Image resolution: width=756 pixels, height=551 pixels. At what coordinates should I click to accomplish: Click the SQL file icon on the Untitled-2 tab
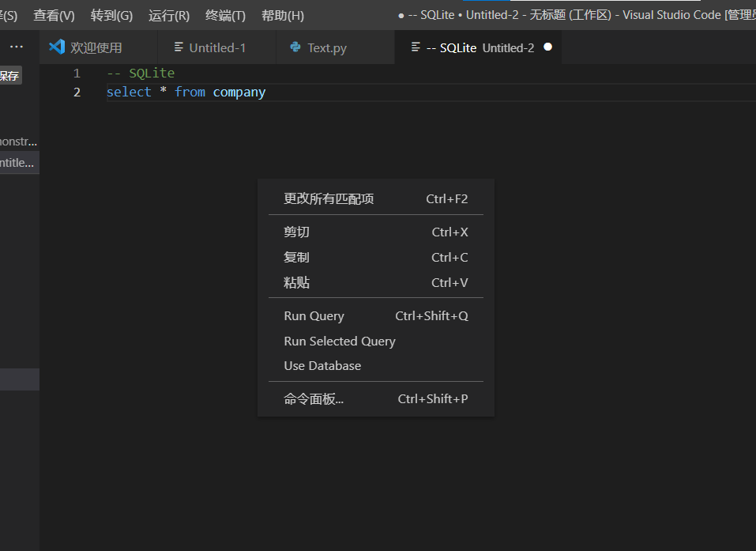(416, 47)
